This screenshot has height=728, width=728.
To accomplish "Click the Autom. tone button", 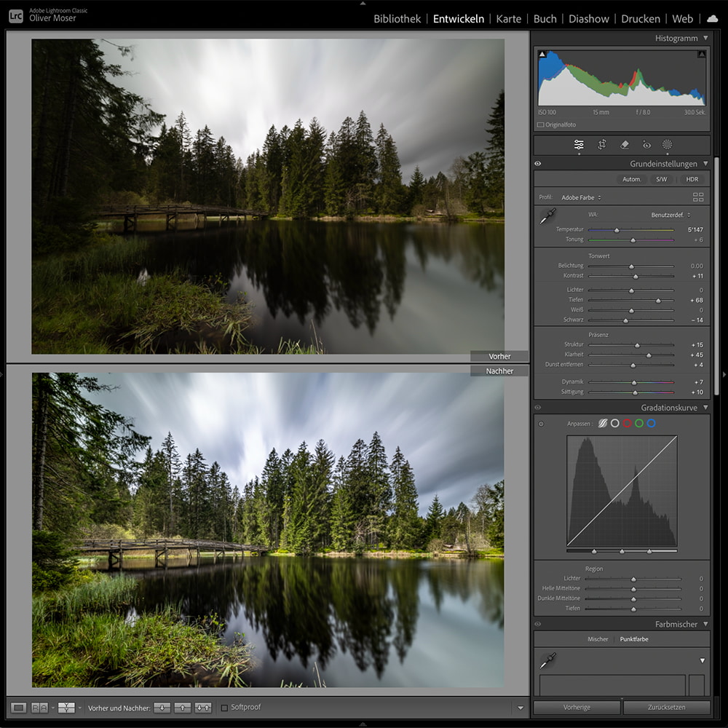I will click(631, 179).
